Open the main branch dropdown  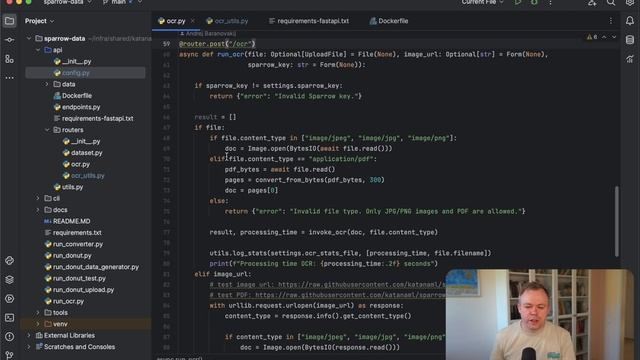122,2
